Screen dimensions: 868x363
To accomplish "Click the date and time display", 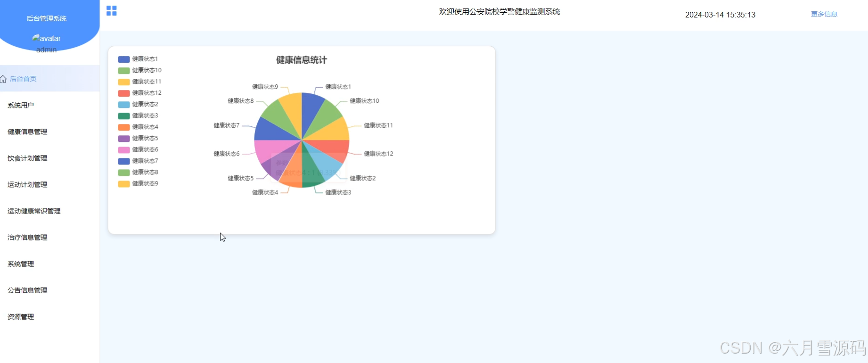I will click(x=720, y=15).
